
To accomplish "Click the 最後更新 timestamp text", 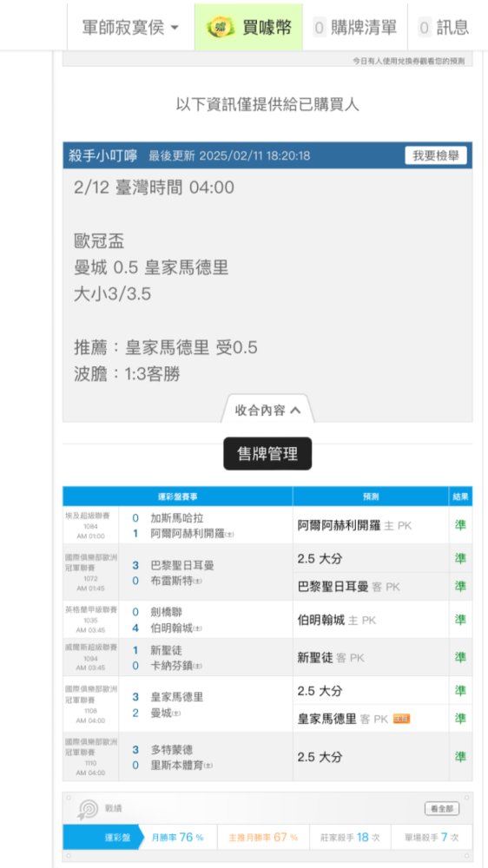I will pyautogui.click(x=230, y=156).
